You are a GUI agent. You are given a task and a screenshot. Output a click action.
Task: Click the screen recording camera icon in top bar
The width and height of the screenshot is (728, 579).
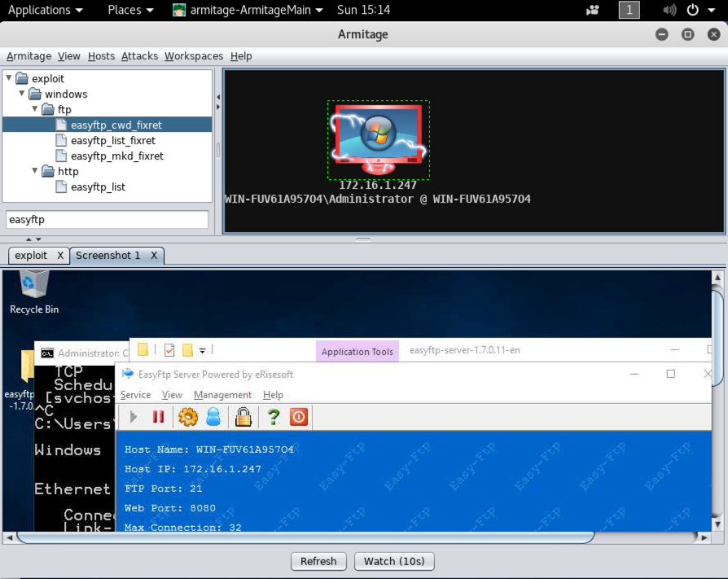point(593,10)
